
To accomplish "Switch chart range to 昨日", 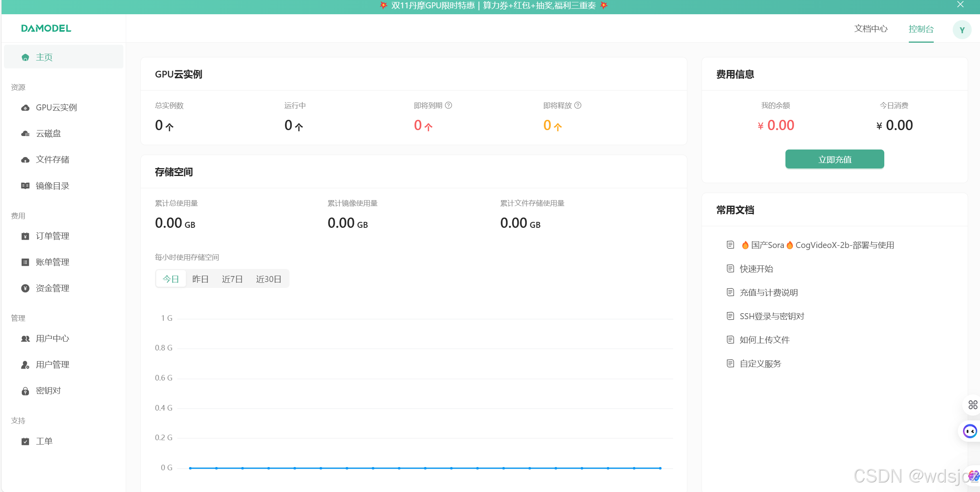I will click(201, 279).
